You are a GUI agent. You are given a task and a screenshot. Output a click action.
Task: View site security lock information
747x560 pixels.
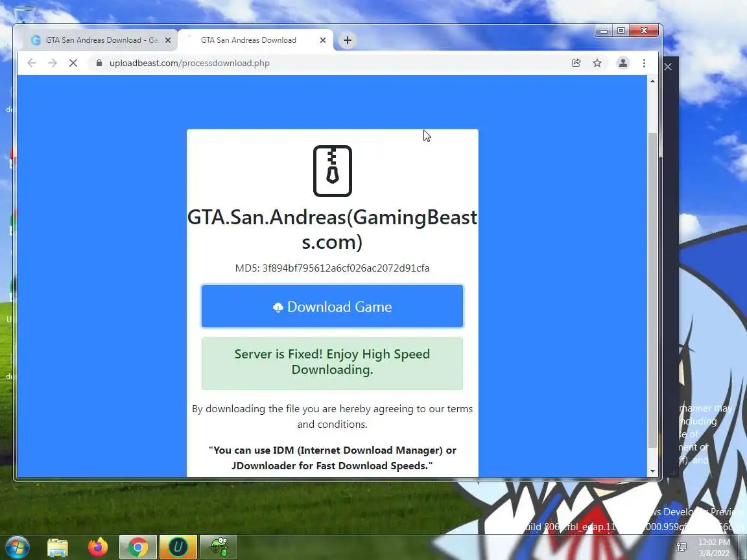[99, 63]
